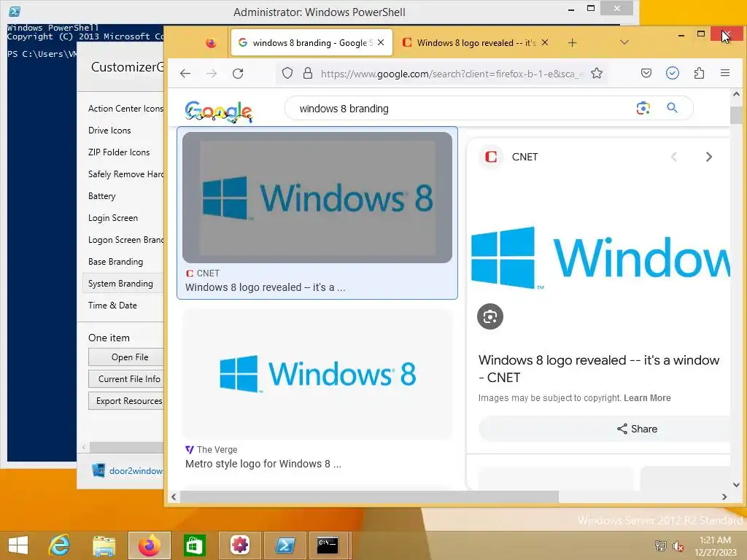This screenshot has height=560, width=747.
Task: Click CNET source name in preview header
Action: point(525,157)
